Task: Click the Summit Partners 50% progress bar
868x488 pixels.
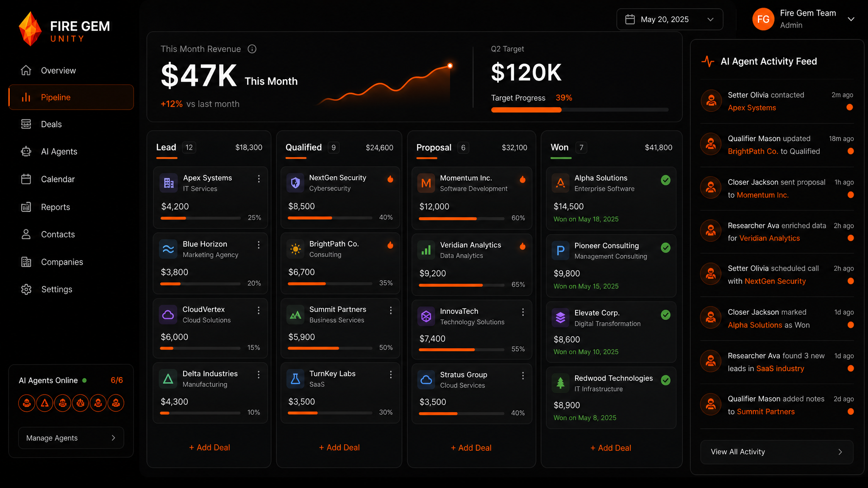Action: [330, 348]
